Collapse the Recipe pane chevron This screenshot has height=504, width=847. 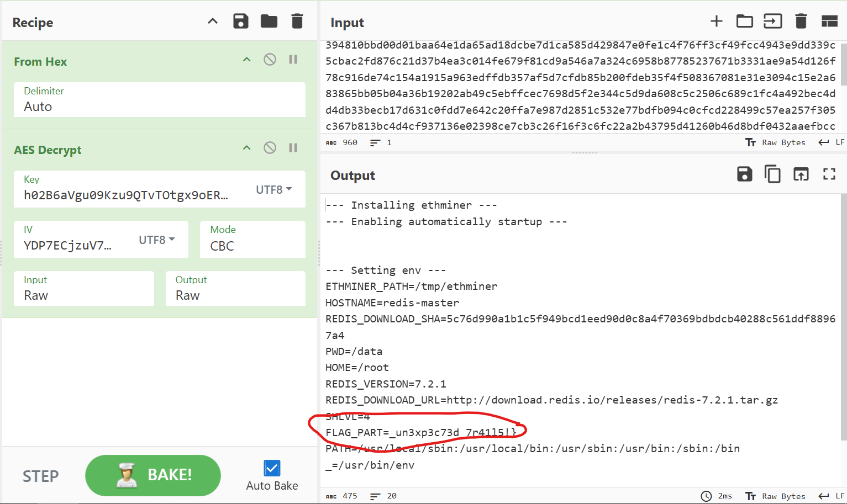point(213,22)
